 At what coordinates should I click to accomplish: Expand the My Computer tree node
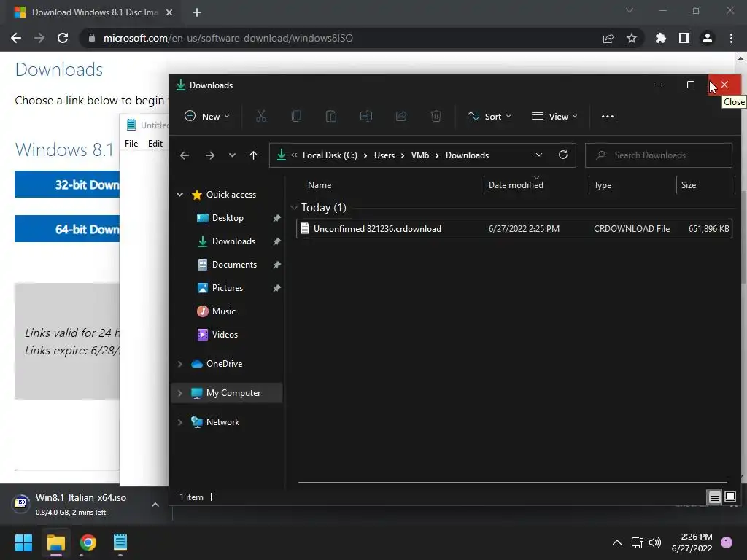tap(180, 393)
